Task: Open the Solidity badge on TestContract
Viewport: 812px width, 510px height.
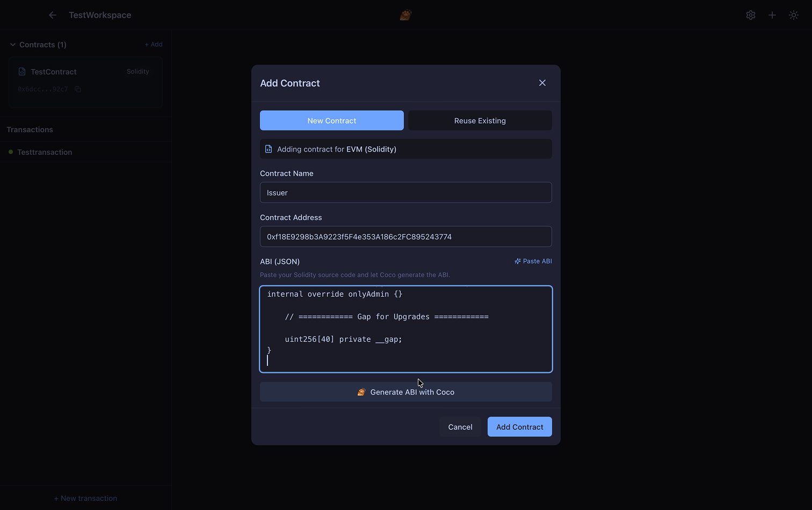Action: pos(137,71)
